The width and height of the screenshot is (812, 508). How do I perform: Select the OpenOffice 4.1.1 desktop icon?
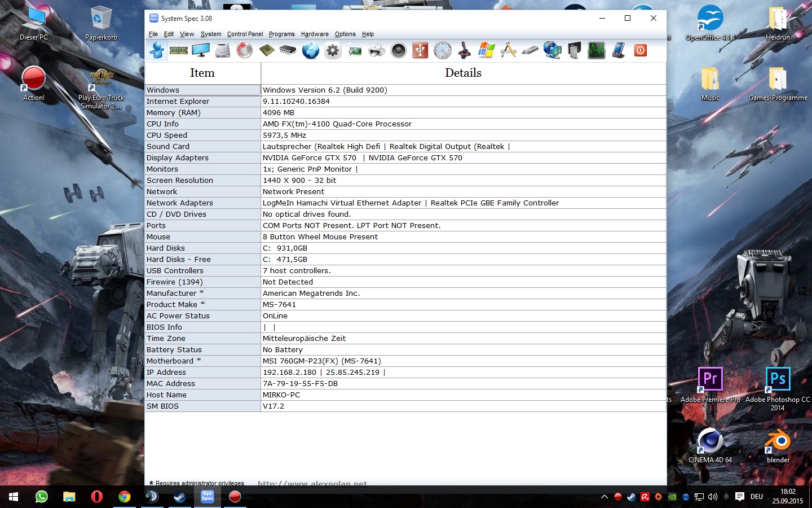click(x=710, y=23)
